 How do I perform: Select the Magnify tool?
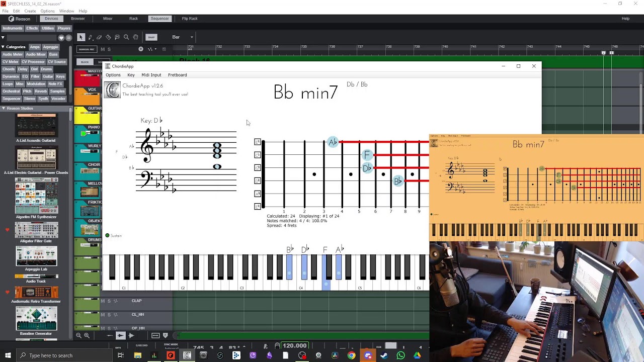126,37
